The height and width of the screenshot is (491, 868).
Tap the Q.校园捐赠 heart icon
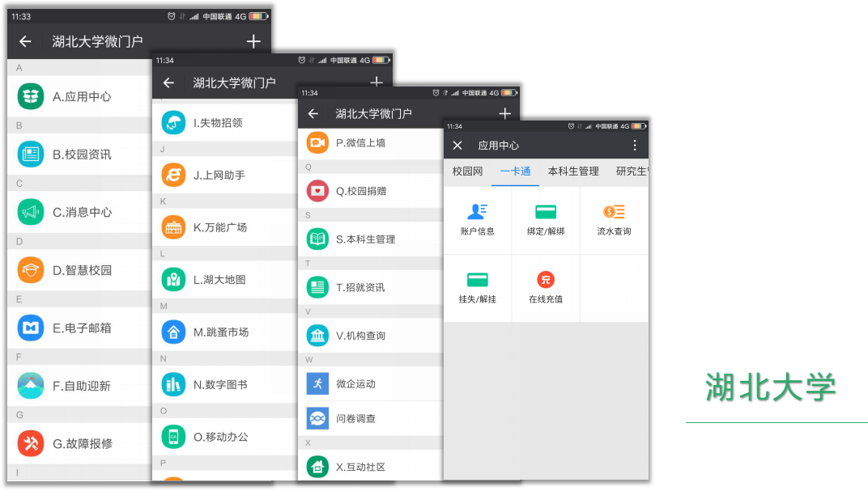[x=317, y=191]
